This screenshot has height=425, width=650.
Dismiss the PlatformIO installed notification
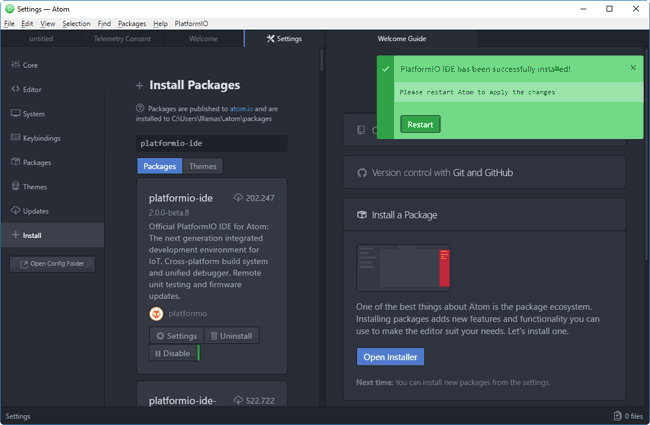633,68
